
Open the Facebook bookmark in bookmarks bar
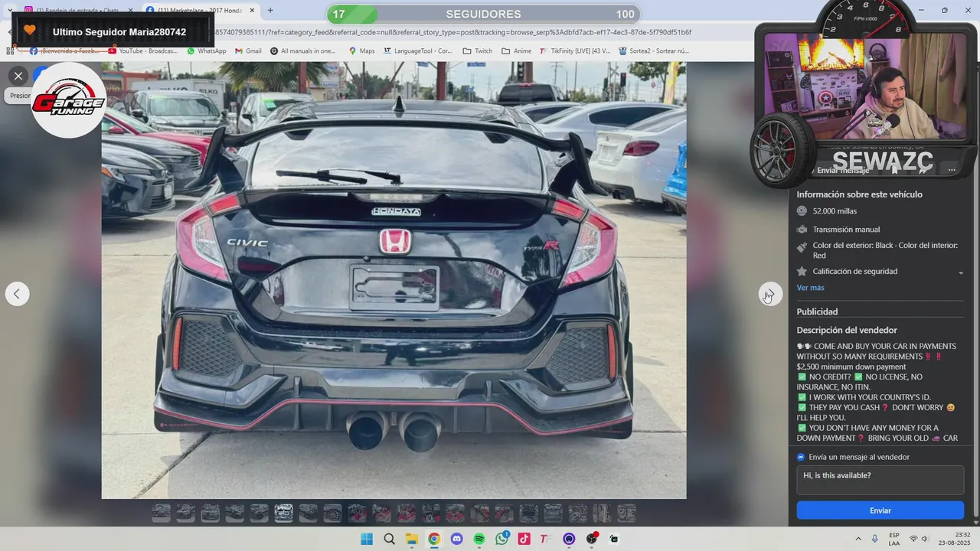[64, 51]
